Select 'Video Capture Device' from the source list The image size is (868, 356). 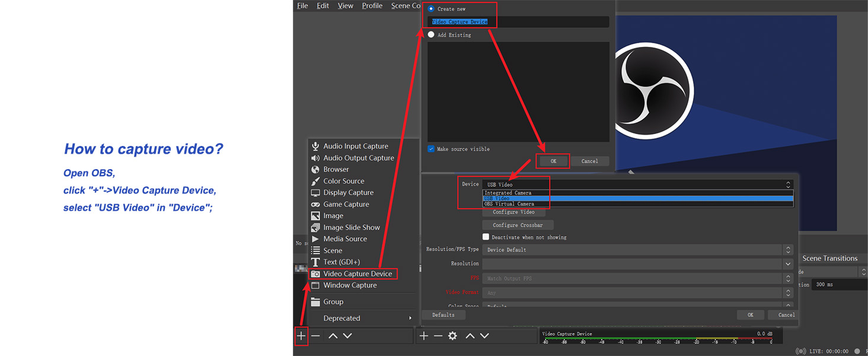click(354, 274)
